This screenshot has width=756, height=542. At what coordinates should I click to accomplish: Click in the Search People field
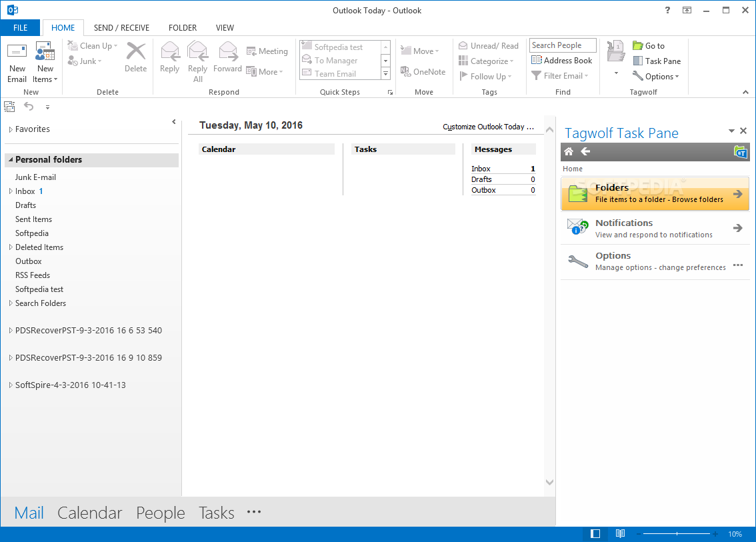(x=563, y=45)
